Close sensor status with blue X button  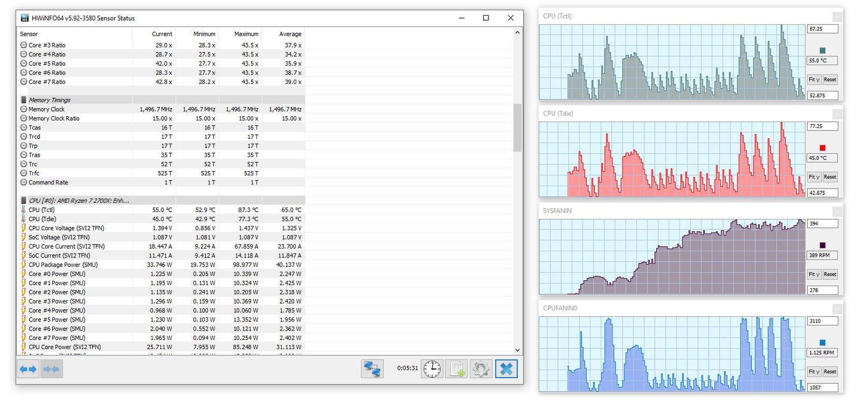pyautogui.click(x=506, y=368)
